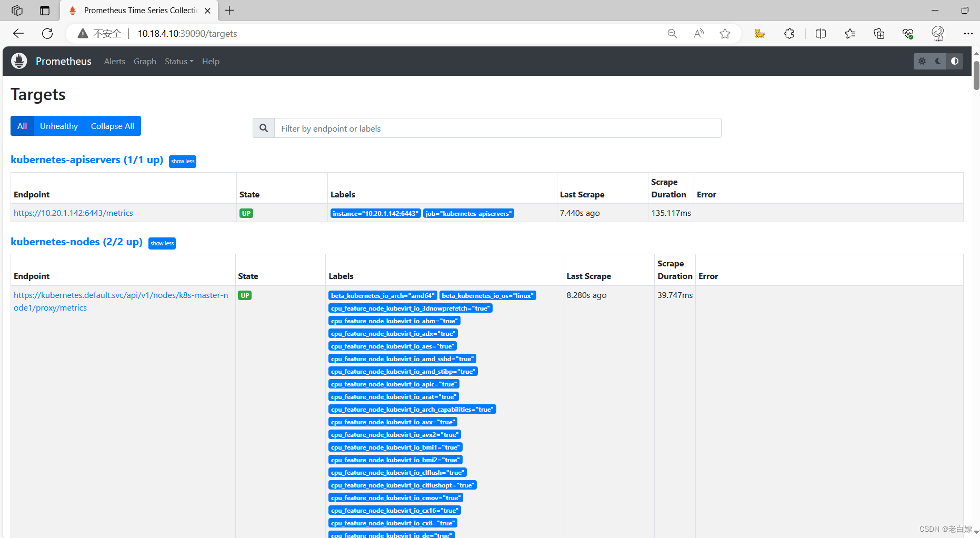Viewport: 980px width, 538px height.
Task: Click the Prometheus flame logo
Action: pos(19,61)
